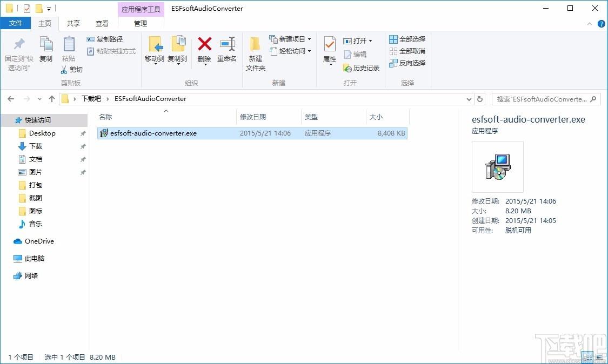Collapse the ribbon with the chevron
The height and width of the screenshot is (364, 608).
pos(590,24)
